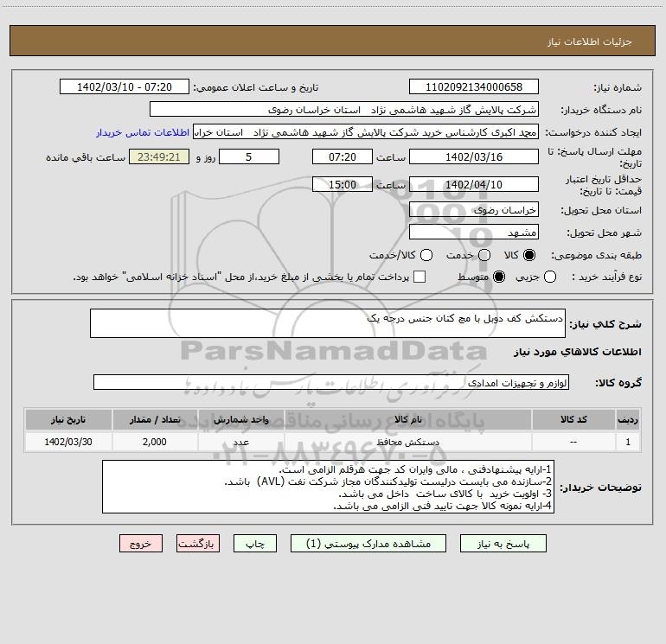Click the کد کالا column header

[573, 419]
